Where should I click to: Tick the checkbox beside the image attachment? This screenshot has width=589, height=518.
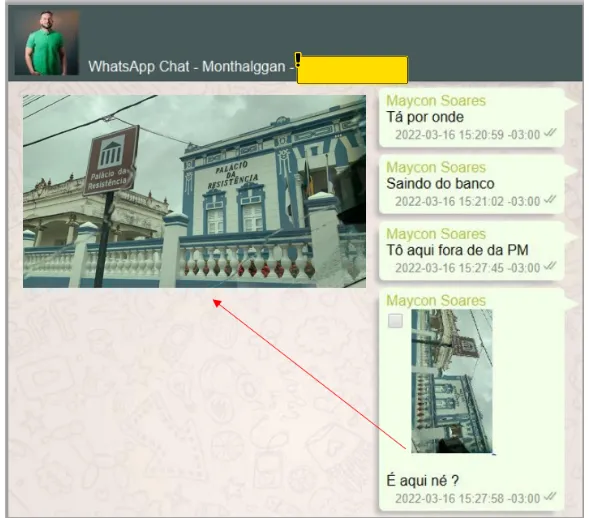(x=395, y=321)
